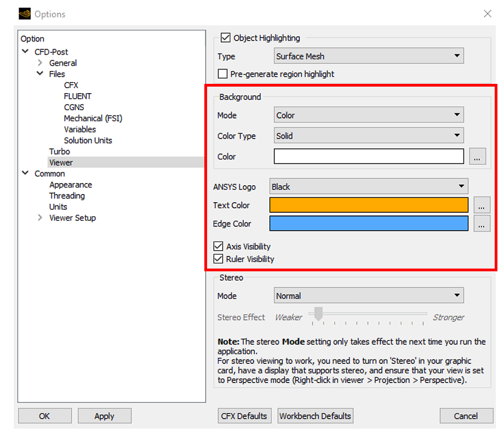Open the ANSYS Logo dropdown

tap(369, 186)
